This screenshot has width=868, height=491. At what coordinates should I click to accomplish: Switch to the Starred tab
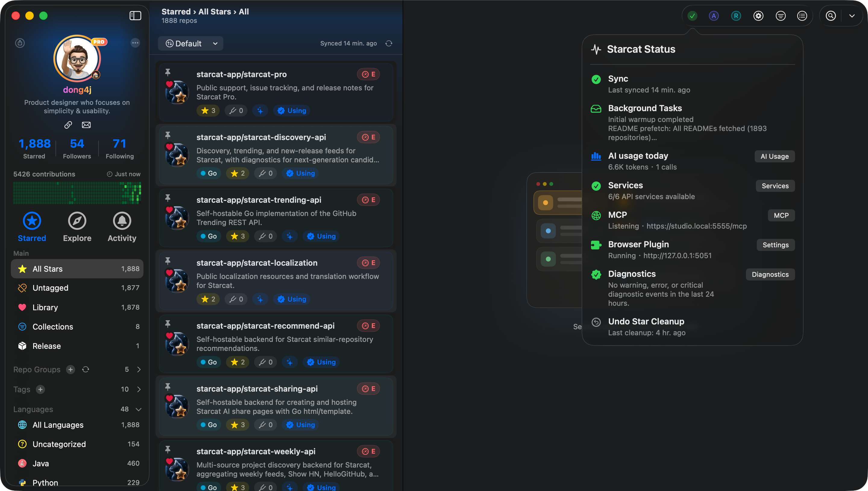[32, 227]
